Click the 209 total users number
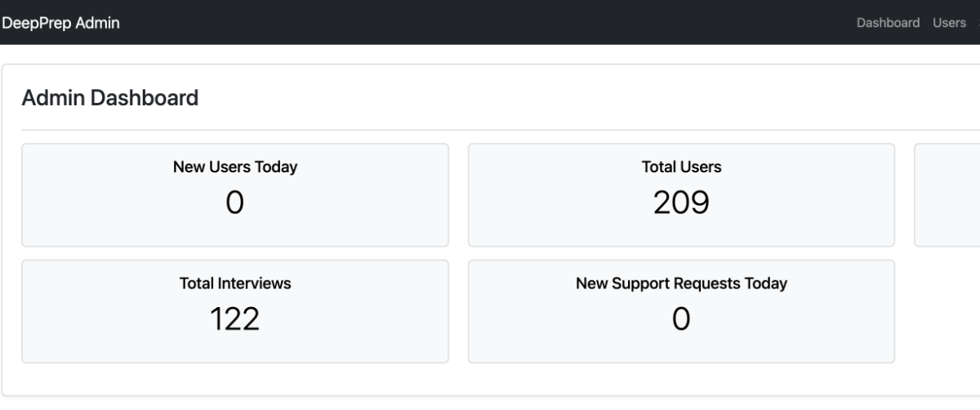The width and height of the screenshot is (980, 410). 681,203
